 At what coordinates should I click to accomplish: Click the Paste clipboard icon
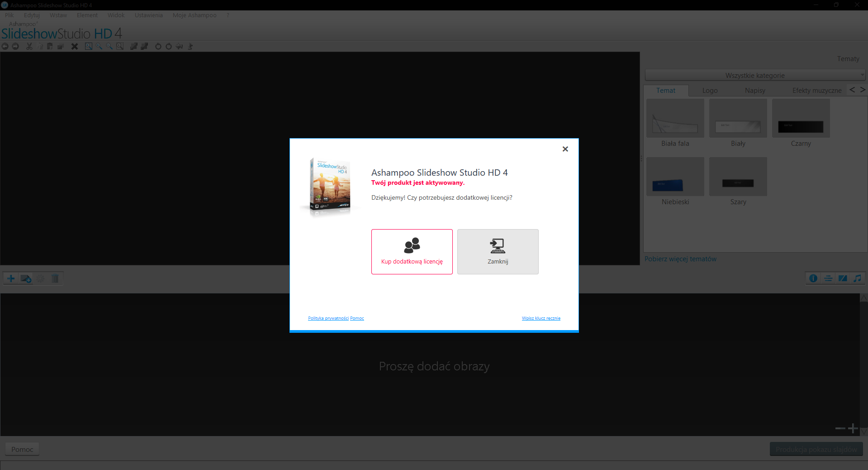coord(50,46)
